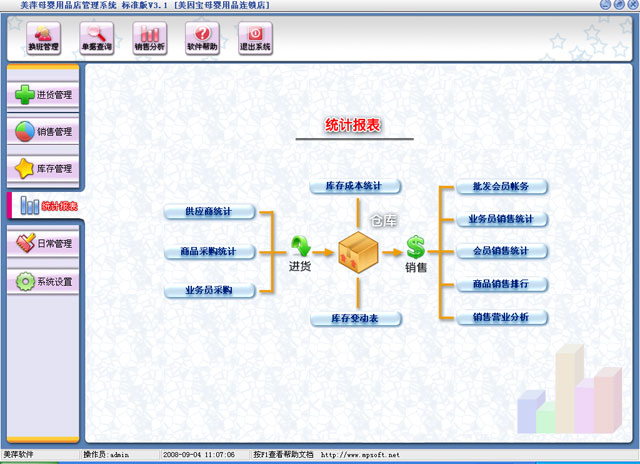Click the 单据查询 magnifier icon
This screenshot has width=640, height=464.
pos(97,38)
